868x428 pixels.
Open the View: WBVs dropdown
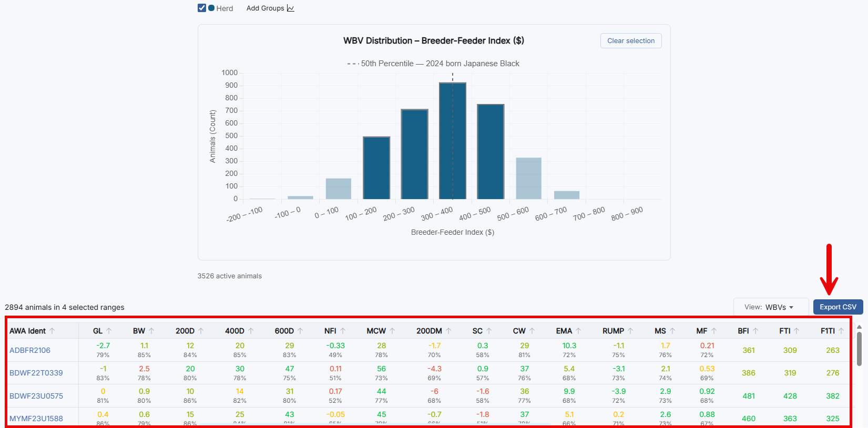click(x=771, y=307)
